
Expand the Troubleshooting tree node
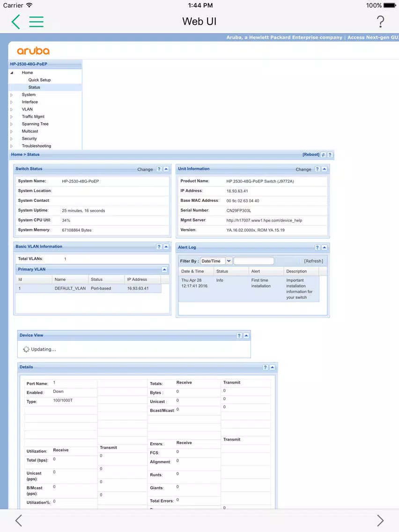pos(12,146)
